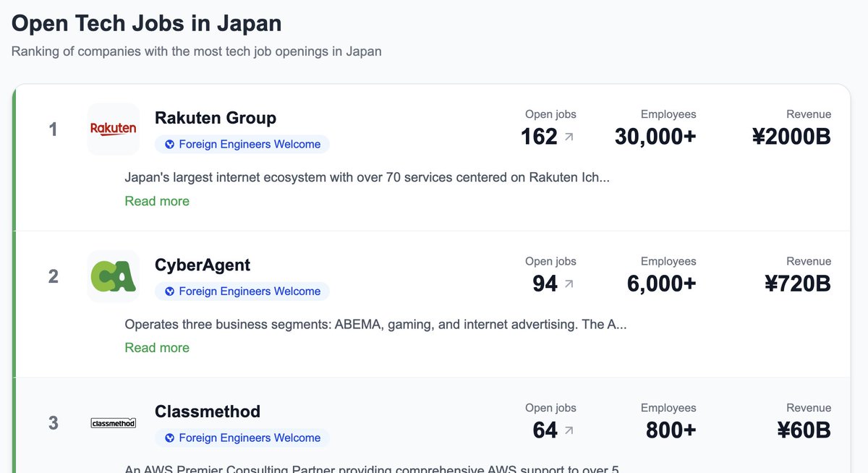Open Rakuten Group company name link
The height and width of the screenshot is (473, 868).
[216, 118]
